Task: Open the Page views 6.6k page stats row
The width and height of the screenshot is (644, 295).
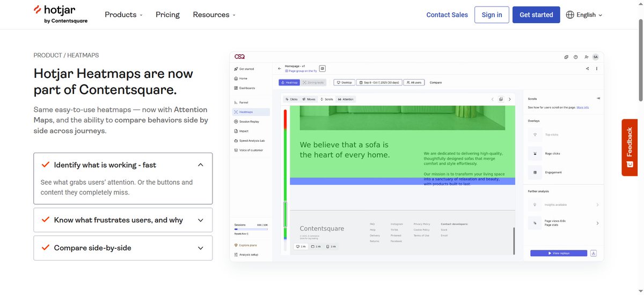Action: coord(563,223)
